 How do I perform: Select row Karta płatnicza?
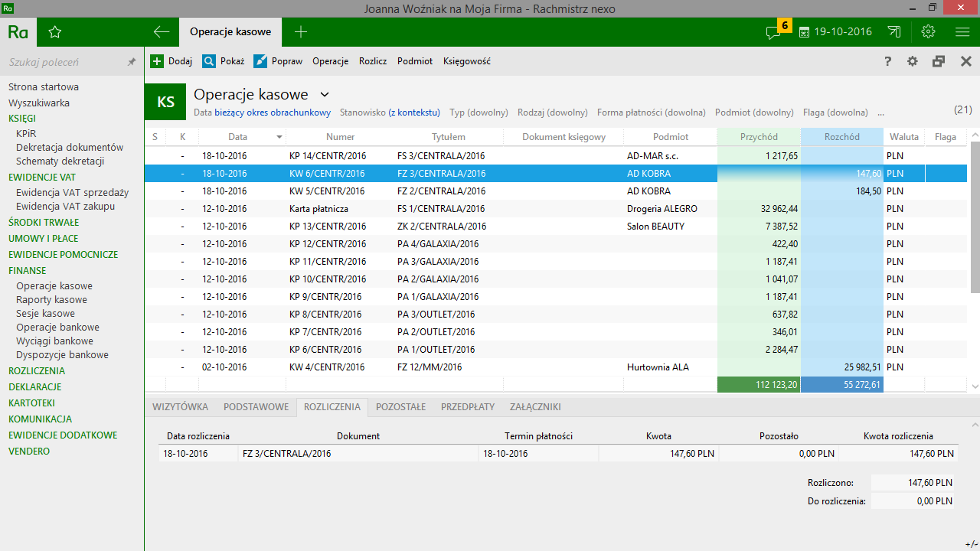[x=555, y=208]
